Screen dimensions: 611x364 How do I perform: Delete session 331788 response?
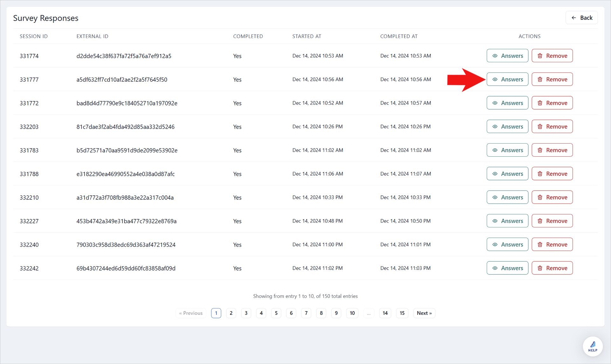click(x=552, y=174)
